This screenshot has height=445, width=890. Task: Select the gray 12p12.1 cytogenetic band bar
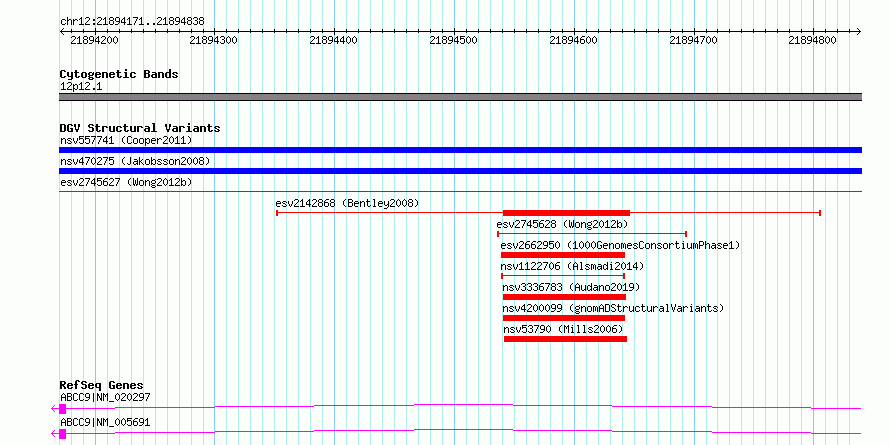460,97
